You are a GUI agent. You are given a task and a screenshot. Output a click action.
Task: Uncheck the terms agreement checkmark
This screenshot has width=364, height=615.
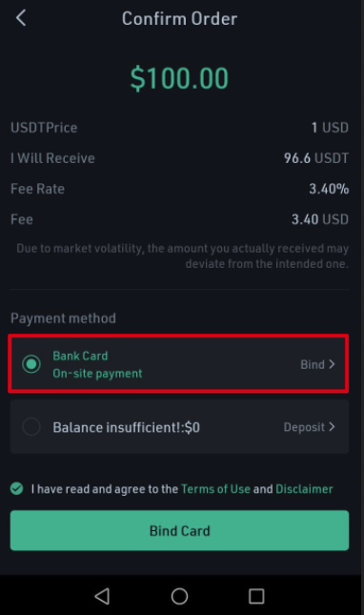(x=17, y=489)
